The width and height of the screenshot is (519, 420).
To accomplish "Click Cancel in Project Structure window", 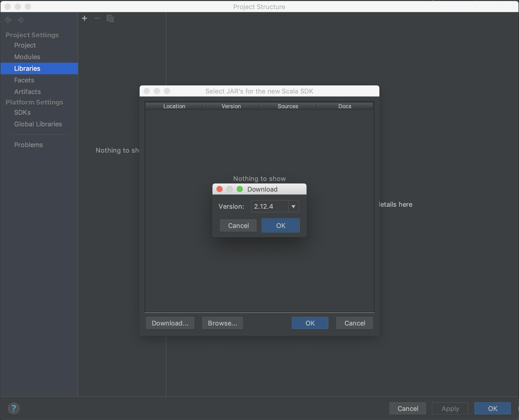I will (408, 408).
